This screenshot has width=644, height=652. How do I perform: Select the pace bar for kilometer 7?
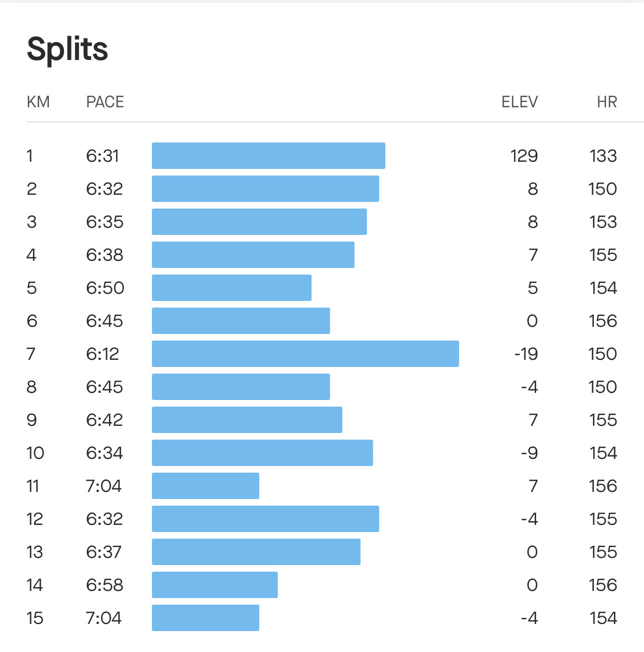pos(305,354)
